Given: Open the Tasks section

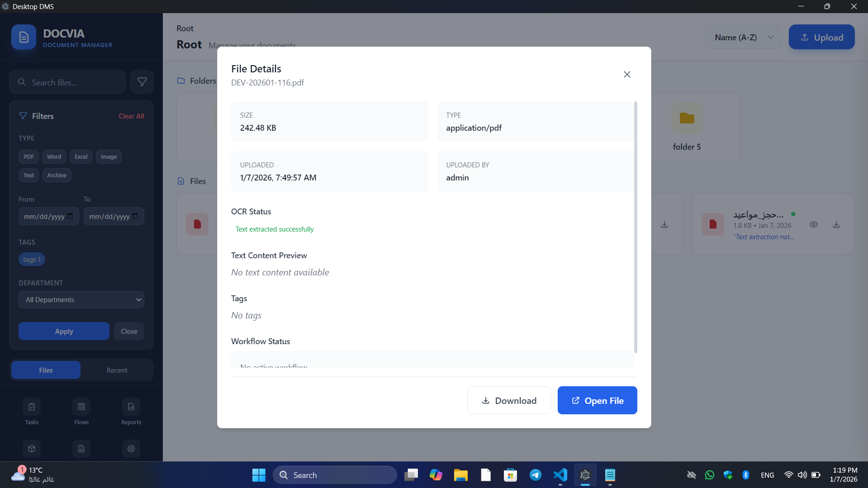Looking at the screenshot, I should [32, 411].
